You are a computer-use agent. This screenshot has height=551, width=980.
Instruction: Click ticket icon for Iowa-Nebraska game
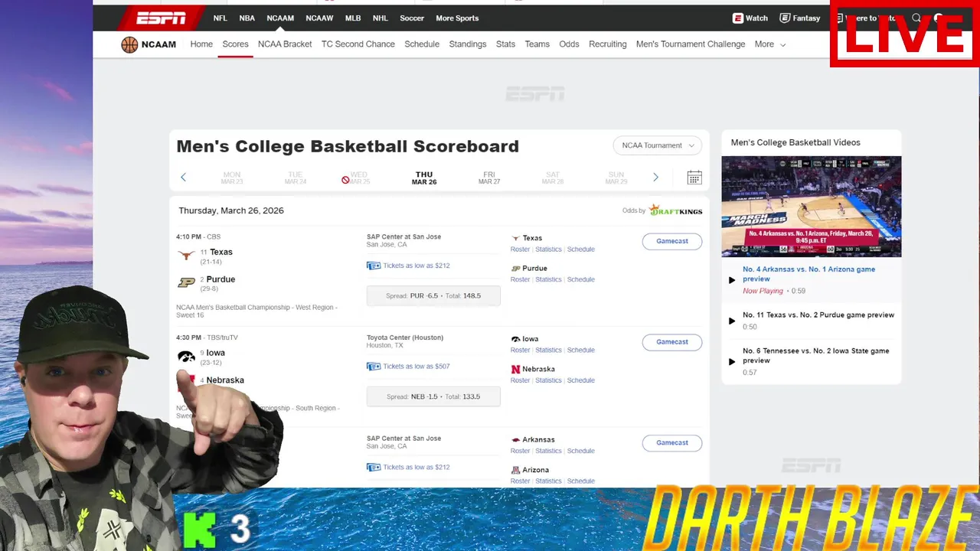click(x=374, y=367)
